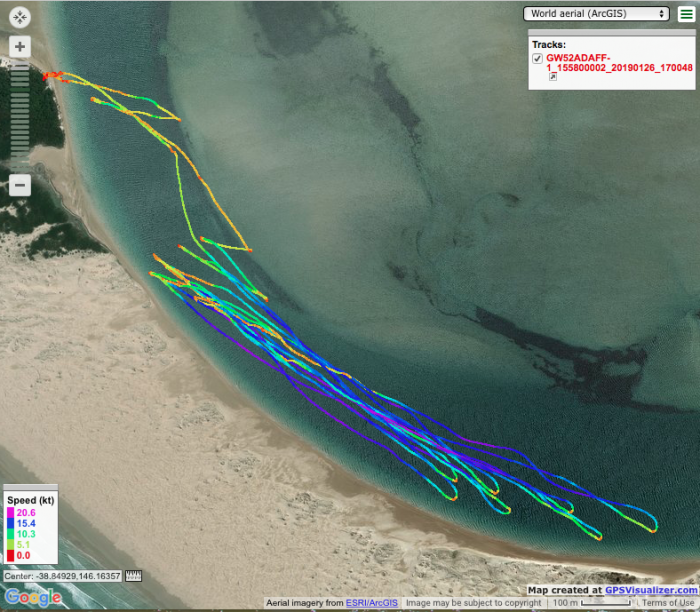Open the green hamburger map menu
This screenshot has width=700, height=612.
(x=686, y=14)
